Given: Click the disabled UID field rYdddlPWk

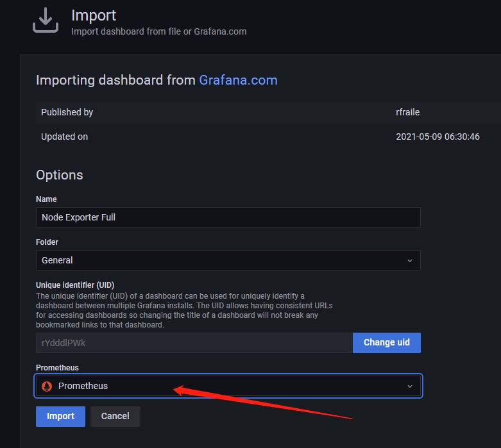Looking at the screenshot, I should [x=194, y=343].
